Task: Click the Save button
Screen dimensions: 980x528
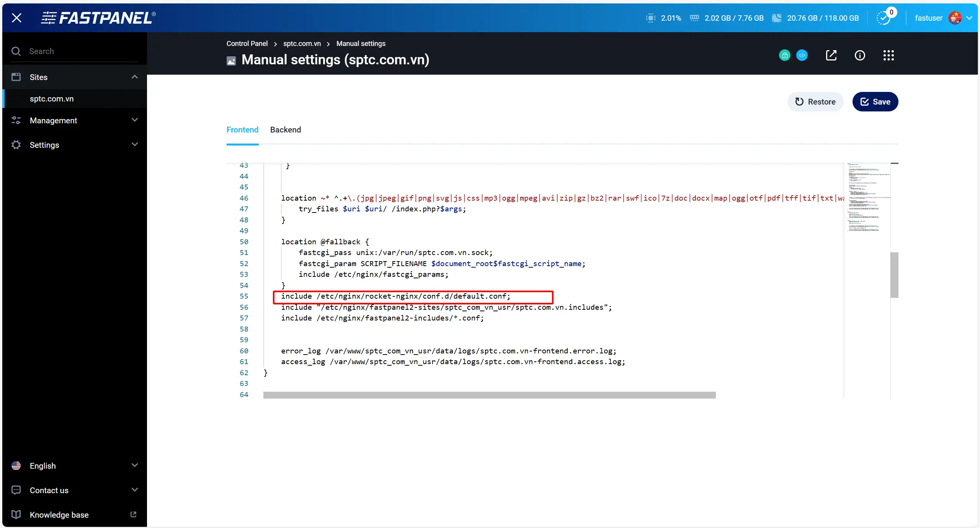Action: [875, 102]
